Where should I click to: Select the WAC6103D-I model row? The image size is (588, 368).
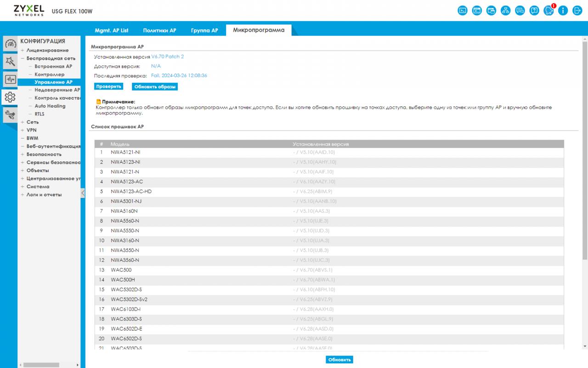(329, 309)
